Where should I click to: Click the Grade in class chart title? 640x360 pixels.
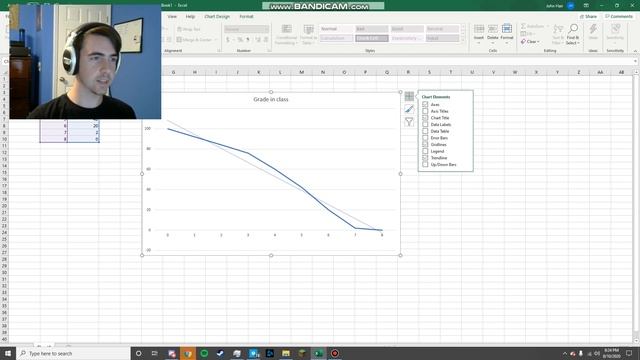click(271, 99)
